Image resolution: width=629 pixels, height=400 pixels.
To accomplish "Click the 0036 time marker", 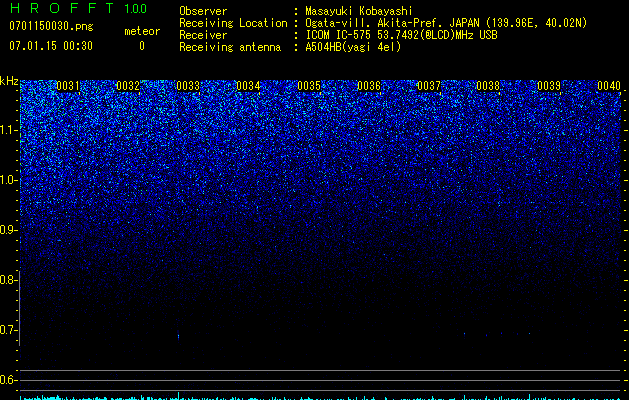I will click(369, 86).
